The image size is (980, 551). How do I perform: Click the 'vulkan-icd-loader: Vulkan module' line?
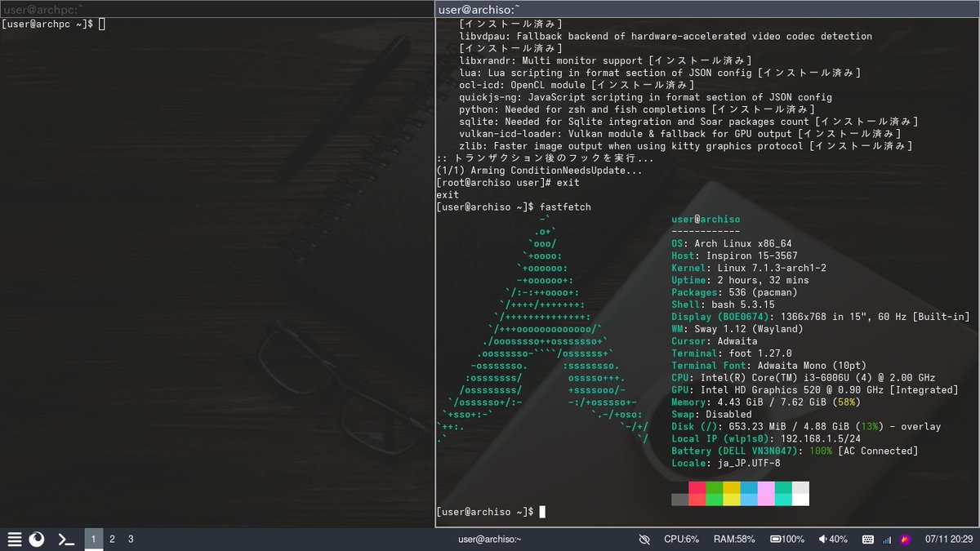point(680,134)
